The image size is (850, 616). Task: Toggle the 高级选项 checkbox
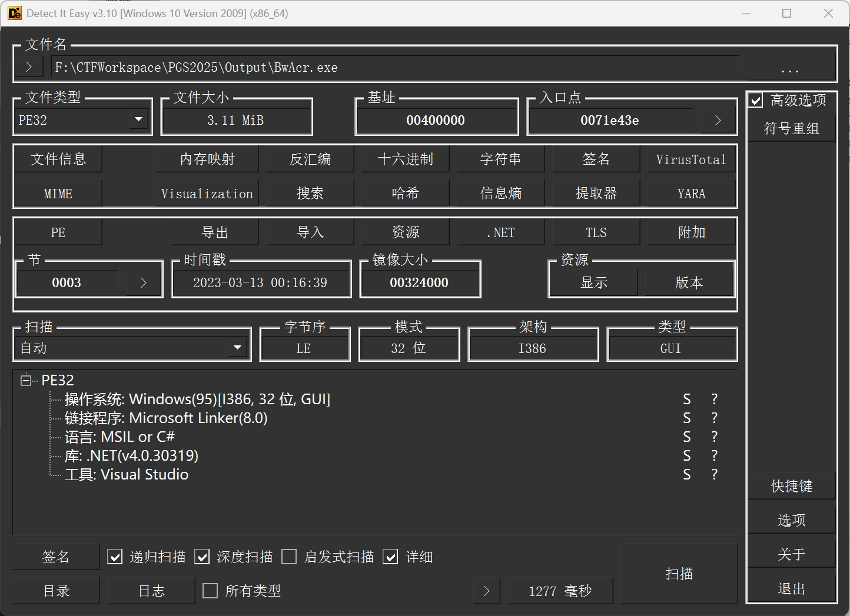[x=756, y=101]
